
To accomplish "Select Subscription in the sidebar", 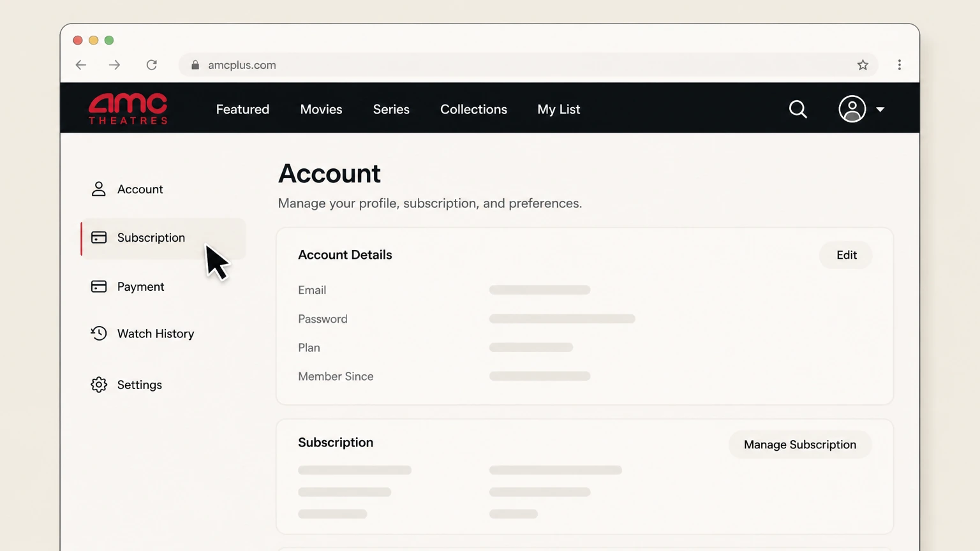I will click(163, 238).
